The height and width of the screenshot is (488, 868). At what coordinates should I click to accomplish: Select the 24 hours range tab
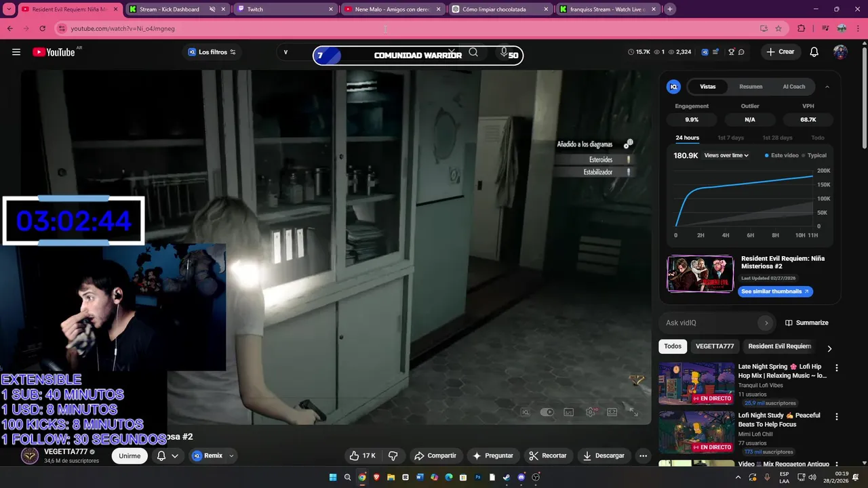tap(687, 138)
